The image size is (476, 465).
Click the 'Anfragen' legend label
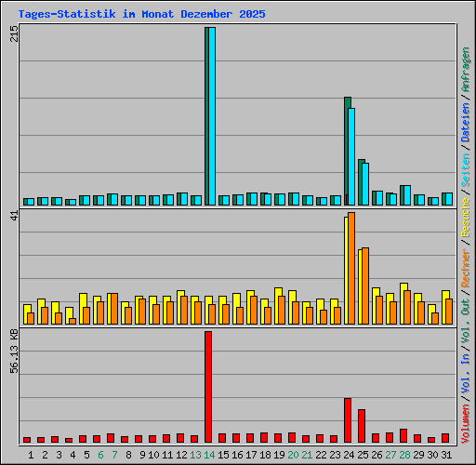point(466,70)
